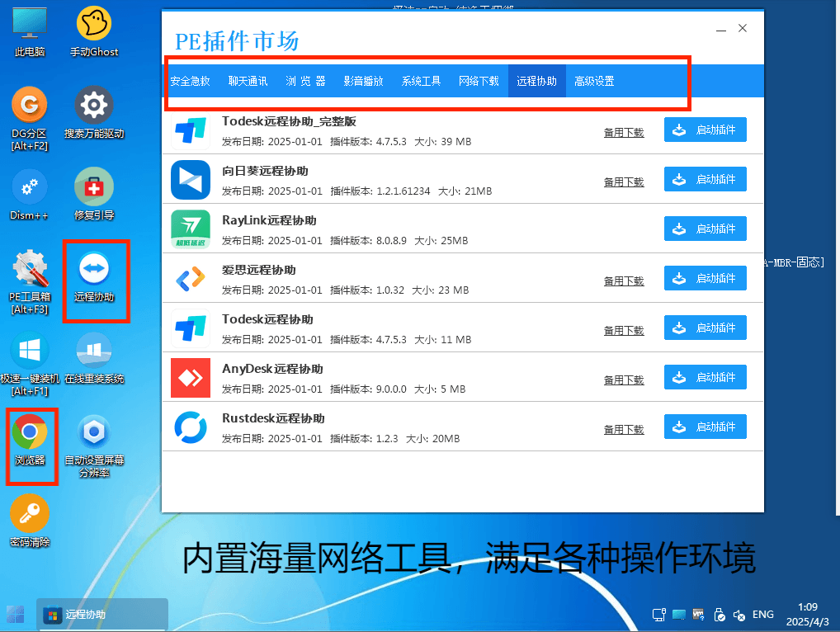Launch the RayLink远程协助 plugin

coord(705,229)
